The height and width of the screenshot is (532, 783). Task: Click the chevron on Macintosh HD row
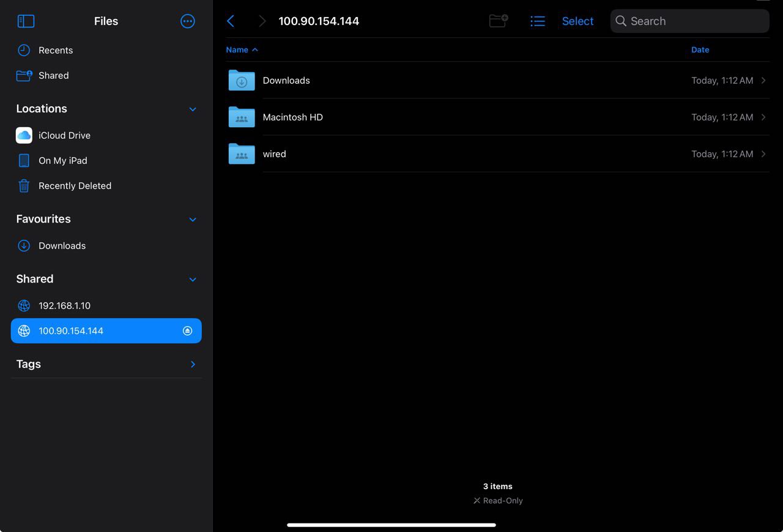pos(763,117)
